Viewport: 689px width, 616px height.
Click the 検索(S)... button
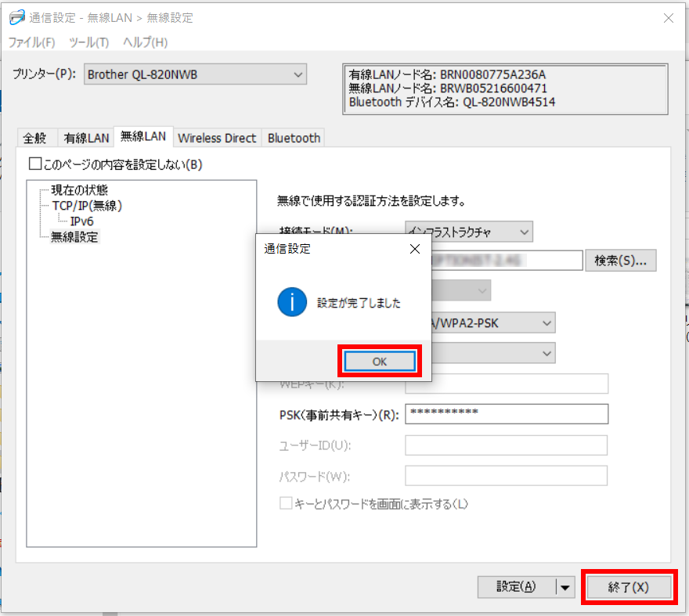[x=620, y=261]
